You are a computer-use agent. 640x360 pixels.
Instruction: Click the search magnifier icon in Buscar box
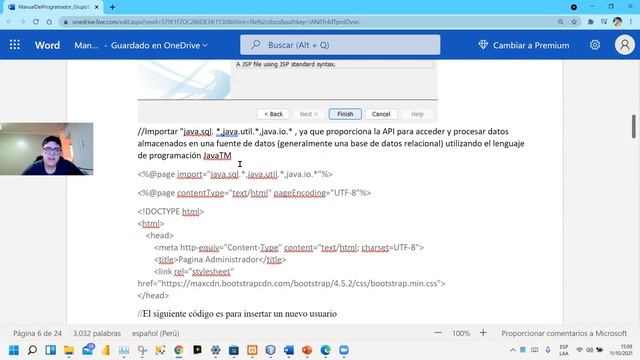(256, 44)
